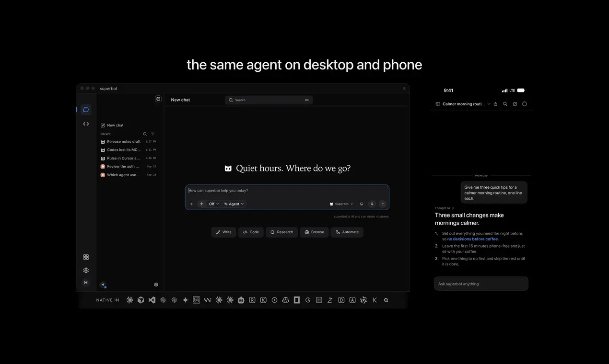Open the Rules in Cursor chat
The height and width of the screenshot is (364, 609).
coord(128,159)
